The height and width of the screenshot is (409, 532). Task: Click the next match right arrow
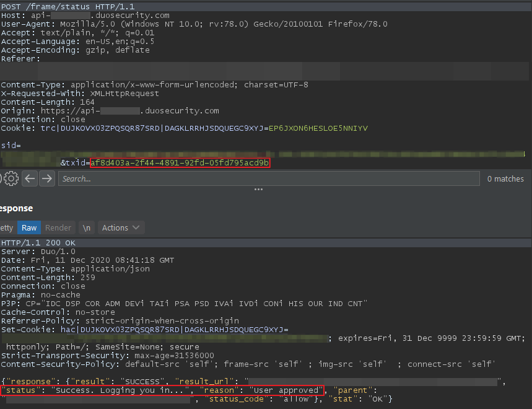pos(46,179)
